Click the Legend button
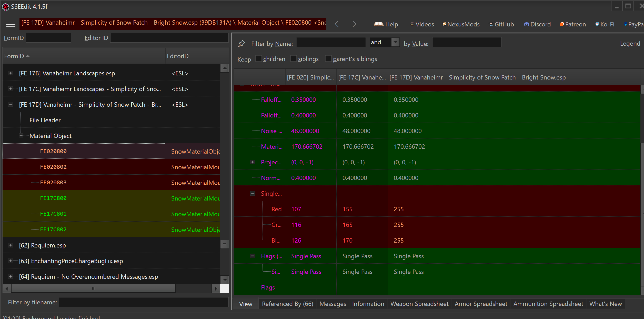The height and width of the screenshot is (319, 644). pos(630,44)
